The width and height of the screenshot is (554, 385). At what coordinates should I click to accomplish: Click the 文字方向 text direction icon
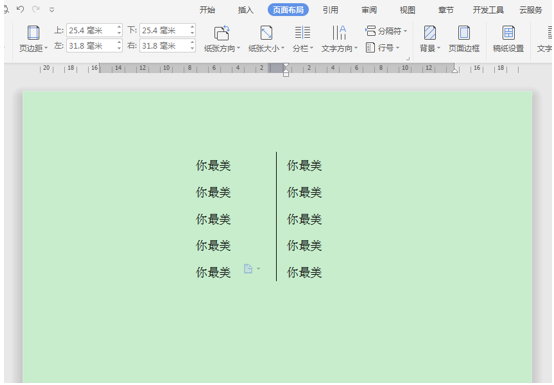[339, 33]
